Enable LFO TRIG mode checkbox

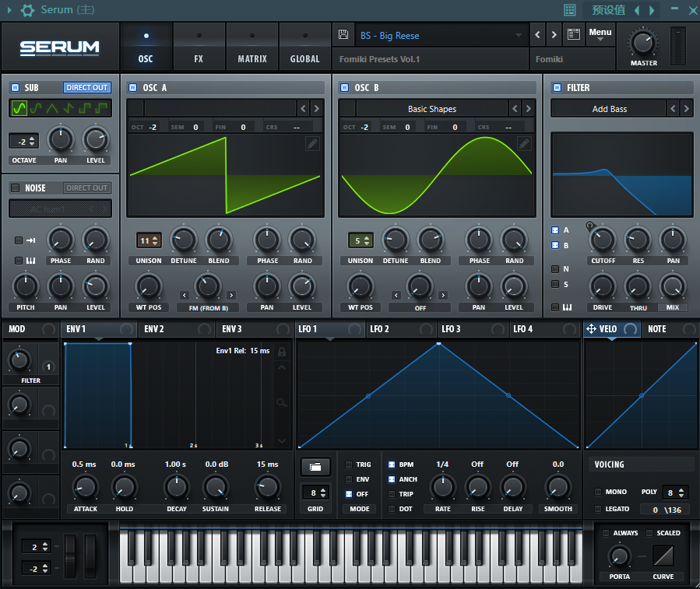coord(349,465)
